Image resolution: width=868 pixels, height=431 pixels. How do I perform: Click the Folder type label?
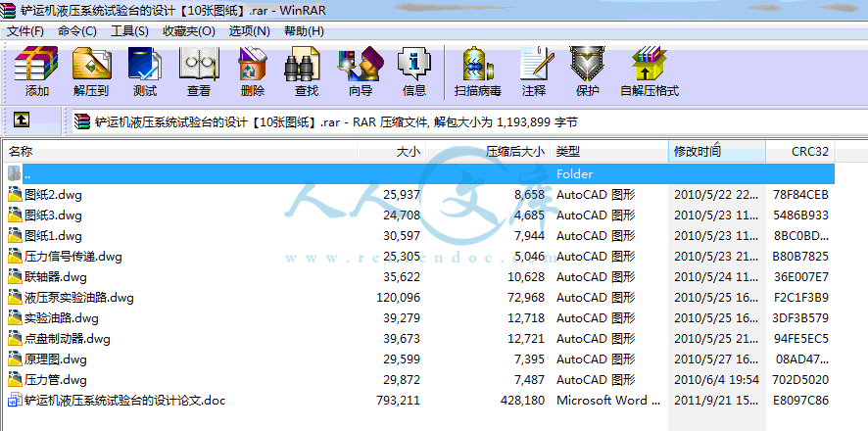click(x=575, y=173)
